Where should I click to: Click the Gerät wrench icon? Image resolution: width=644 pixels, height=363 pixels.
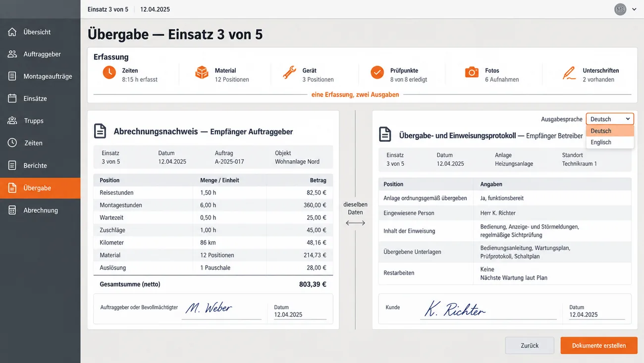289,72
